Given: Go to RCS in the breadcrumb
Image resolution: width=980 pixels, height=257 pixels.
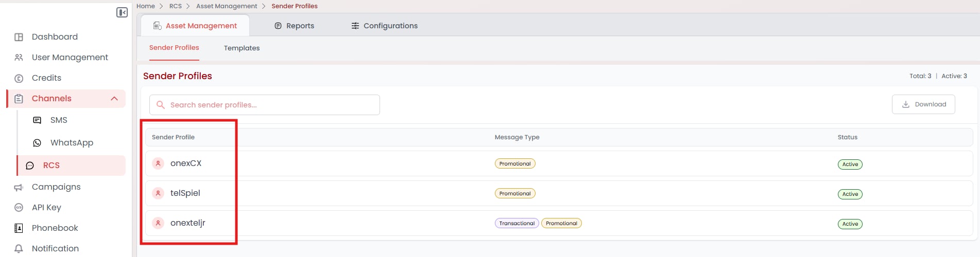Looking at the screenshot, I should click(176, 6).
